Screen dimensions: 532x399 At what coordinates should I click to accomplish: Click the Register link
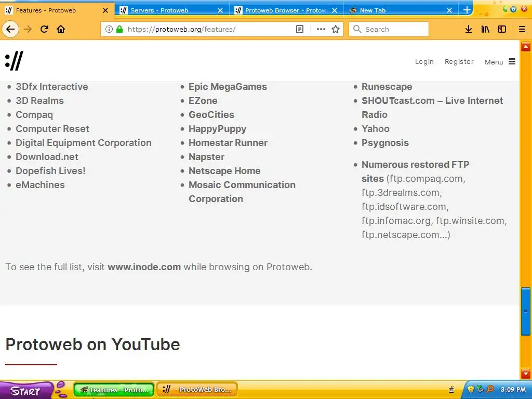tap(459, 62)
